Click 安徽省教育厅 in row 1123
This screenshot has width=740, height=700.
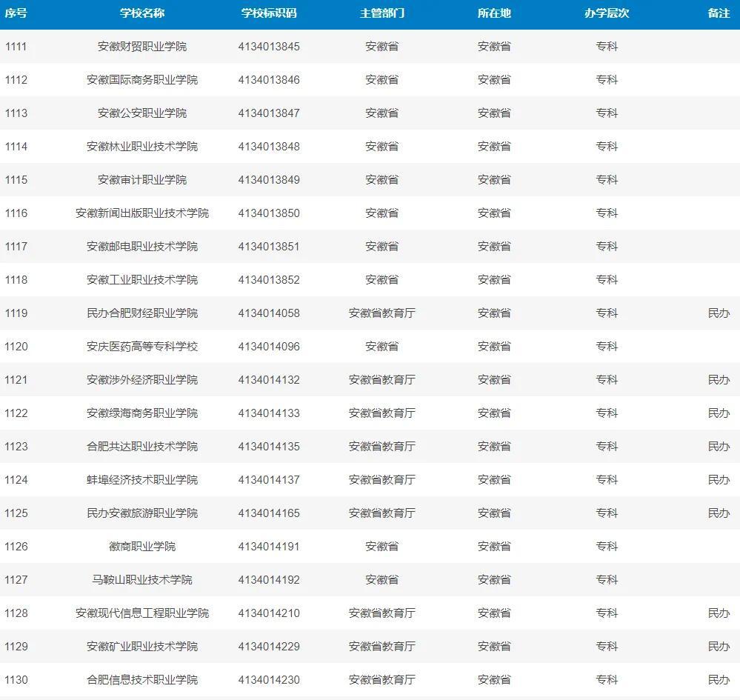(381, 447)
